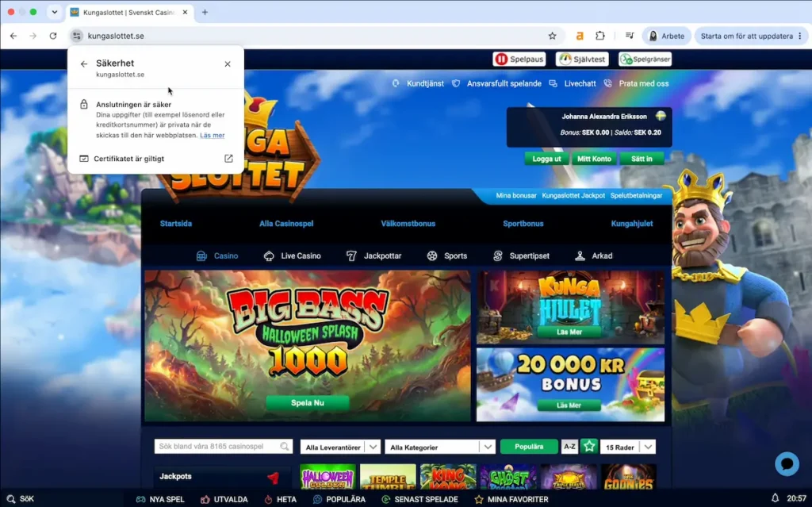The image size is (812, 507).
Task: Open the media control toolbar icon
Action: [629, 36]
